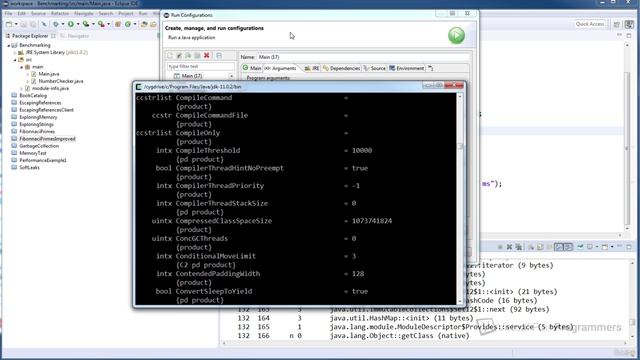Open the File menu
This screenshot has width=640, height=360.
click(x=9, y=13)
